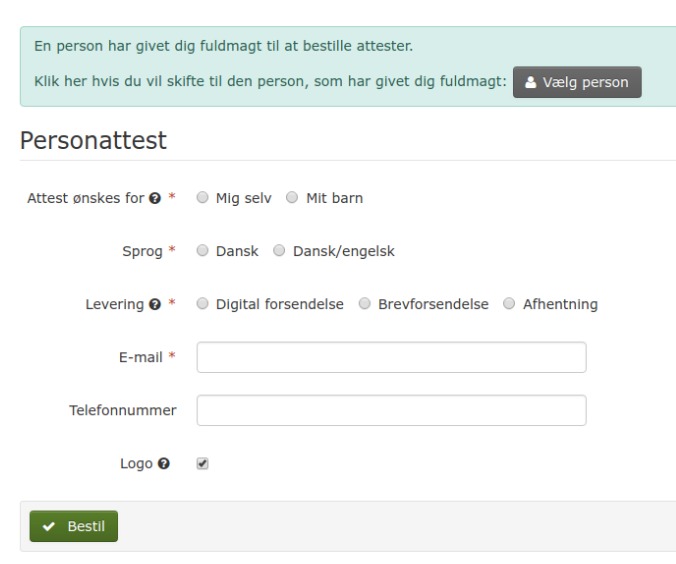
Task: Submit the form with Bestil label
Action: (86, 526)
